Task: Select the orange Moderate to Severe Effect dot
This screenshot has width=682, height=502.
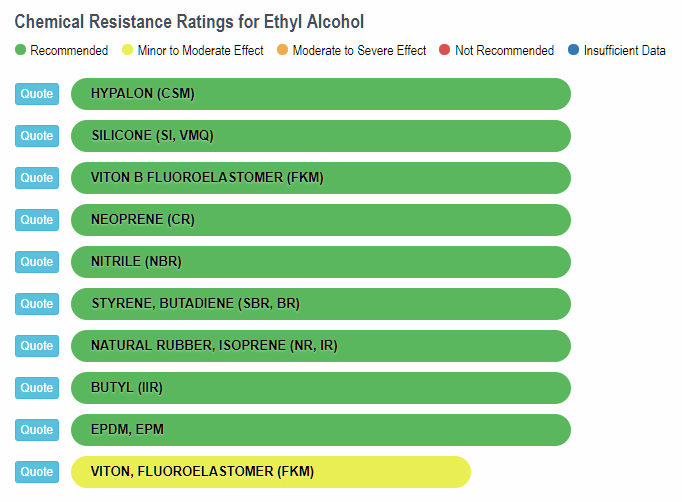Action: (x=282, y=50)
